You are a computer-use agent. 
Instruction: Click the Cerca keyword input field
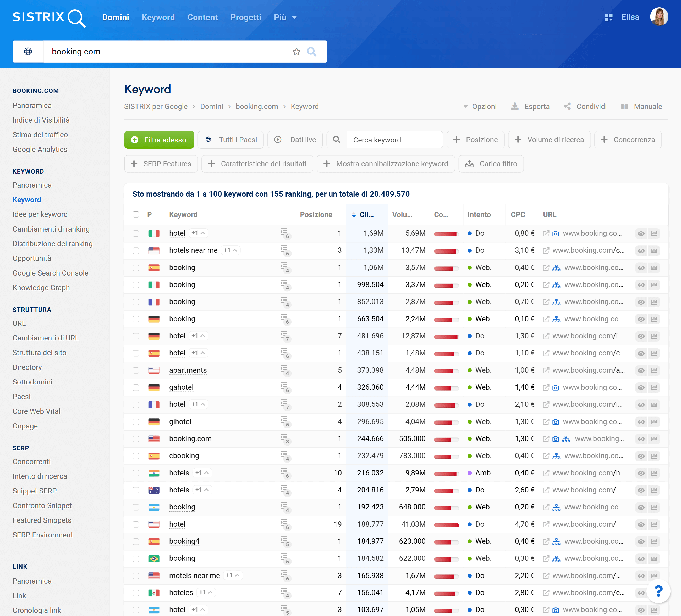(394, 140)
